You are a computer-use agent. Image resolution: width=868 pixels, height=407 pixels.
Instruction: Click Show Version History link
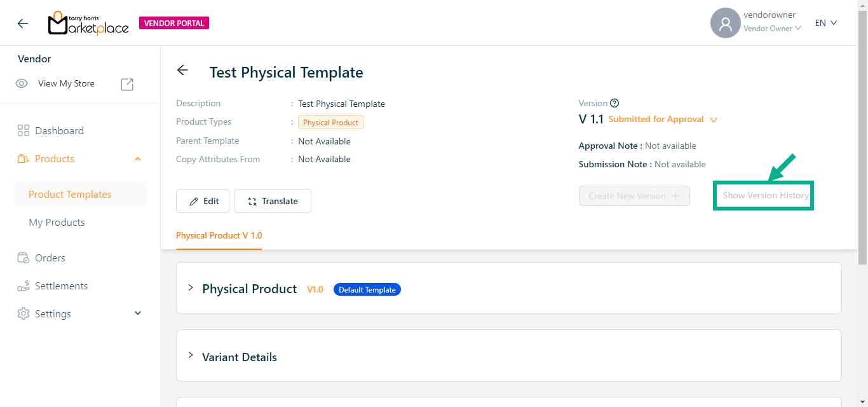click(765, 196)
